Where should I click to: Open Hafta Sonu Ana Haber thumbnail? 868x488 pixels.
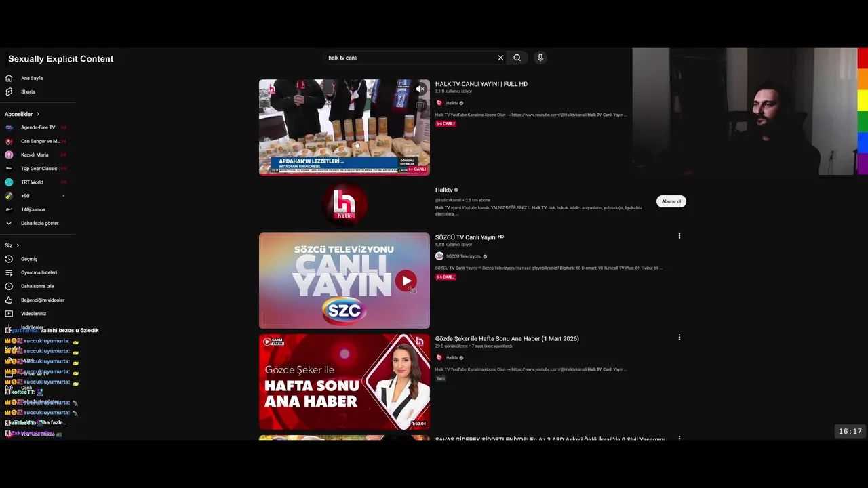click(x=344, y=382)
